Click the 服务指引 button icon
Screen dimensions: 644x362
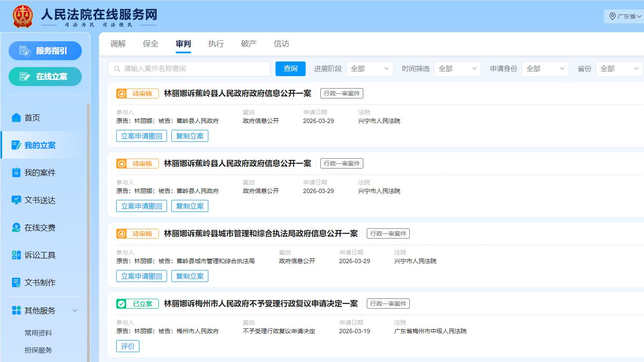45,50
